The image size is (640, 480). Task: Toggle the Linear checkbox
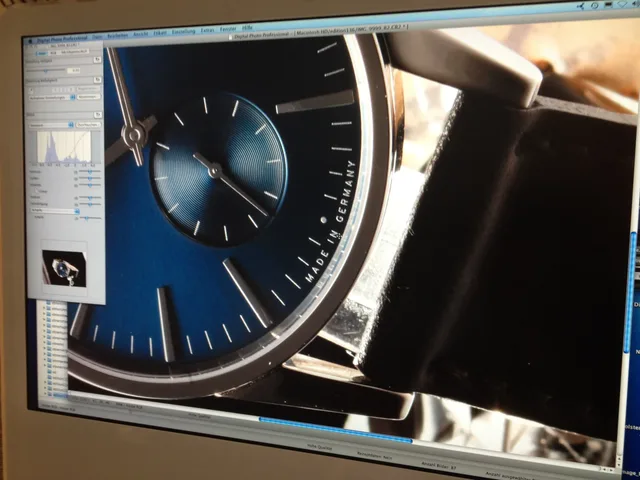point(36,191)
